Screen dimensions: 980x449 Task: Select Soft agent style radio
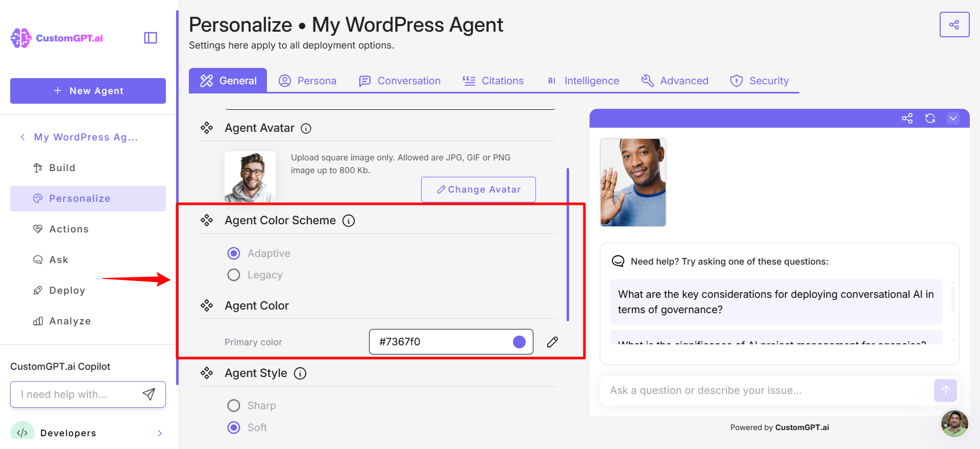pyautogui.click(x=234, y=428)
